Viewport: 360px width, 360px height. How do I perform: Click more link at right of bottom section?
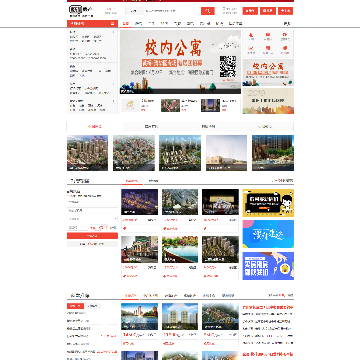click(x=281, y=295)
